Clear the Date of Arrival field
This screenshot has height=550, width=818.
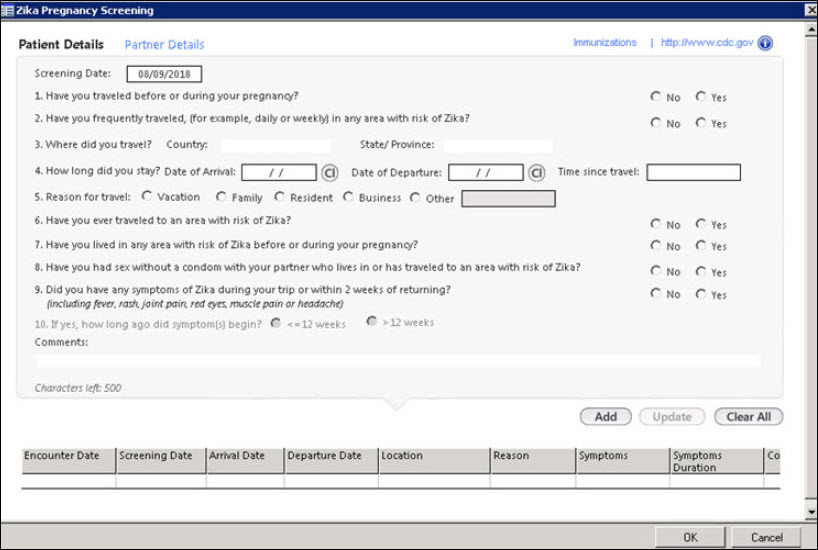[x=330, y=173]
